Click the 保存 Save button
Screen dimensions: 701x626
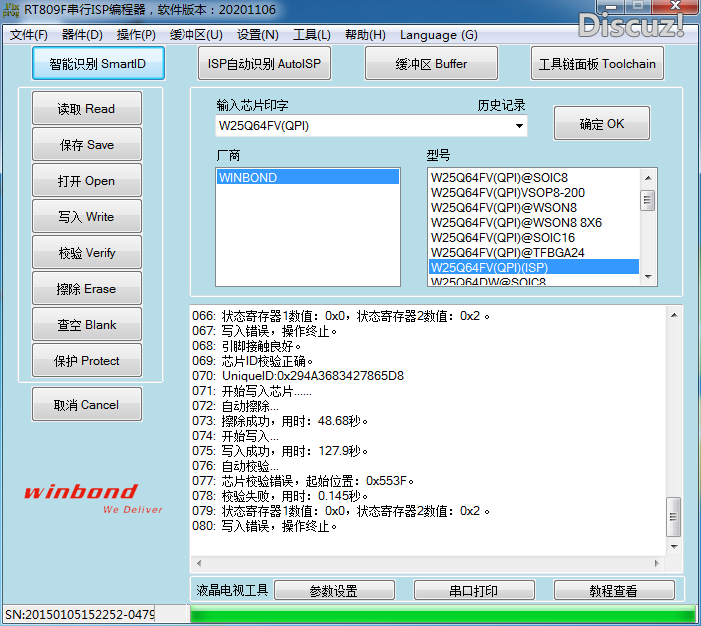point(87,144)
